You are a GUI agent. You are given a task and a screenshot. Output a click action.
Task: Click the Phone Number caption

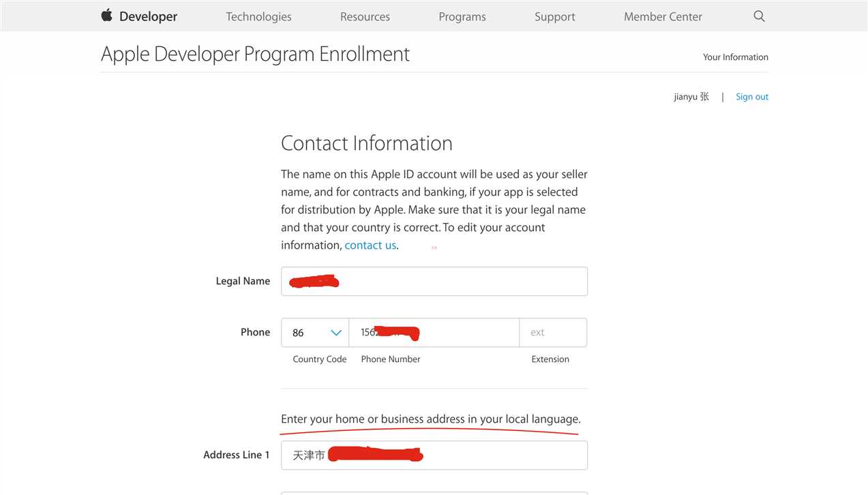tap(391, 359)
